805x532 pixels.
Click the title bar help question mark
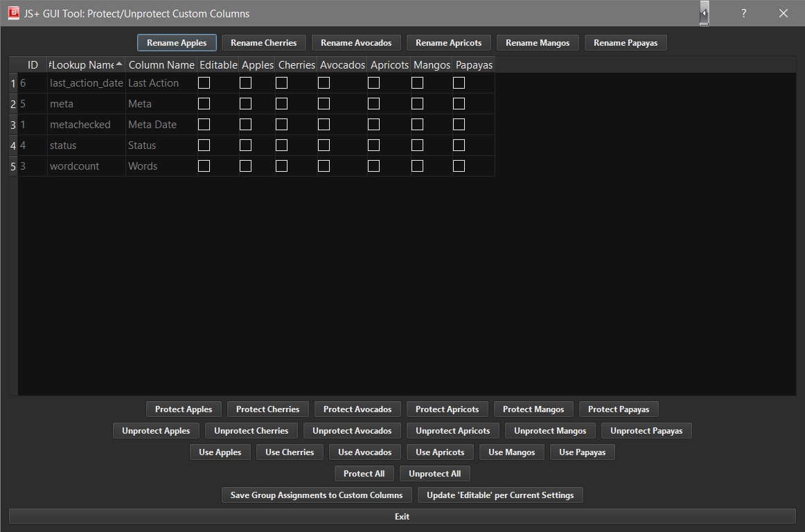click(743, 13)
